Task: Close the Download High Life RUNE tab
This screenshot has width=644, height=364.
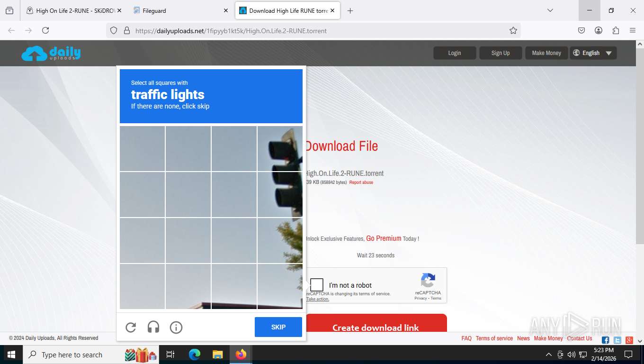Action: (x=332, y=10)
